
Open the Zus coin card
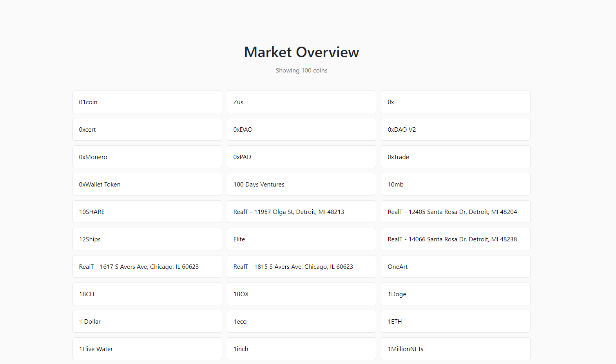point(301,102)
